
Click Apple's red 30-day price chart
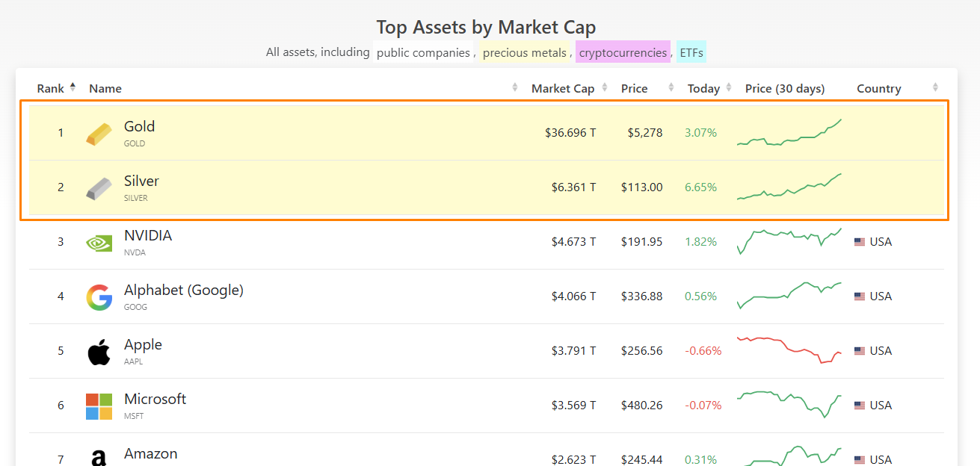tap(789, 351)
